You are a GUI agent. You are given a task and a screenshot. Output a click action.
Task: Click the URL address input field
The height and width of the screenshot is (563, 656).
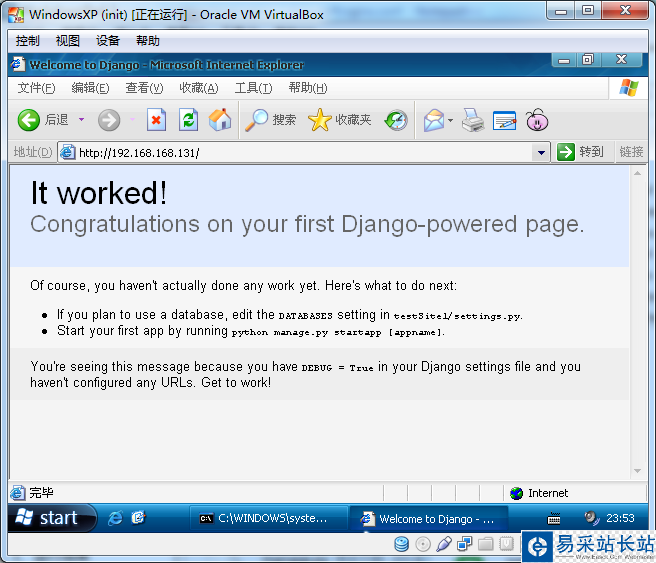tap(305, 153)
